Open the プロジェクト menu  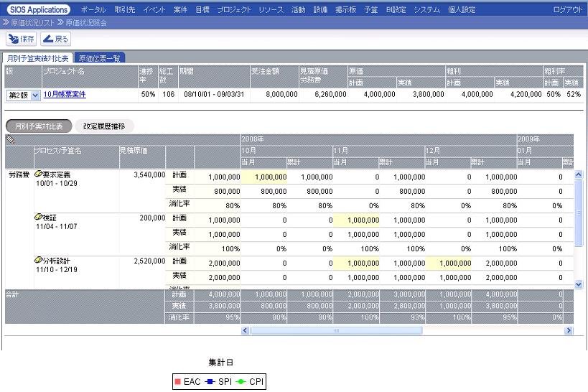point(233,10)
